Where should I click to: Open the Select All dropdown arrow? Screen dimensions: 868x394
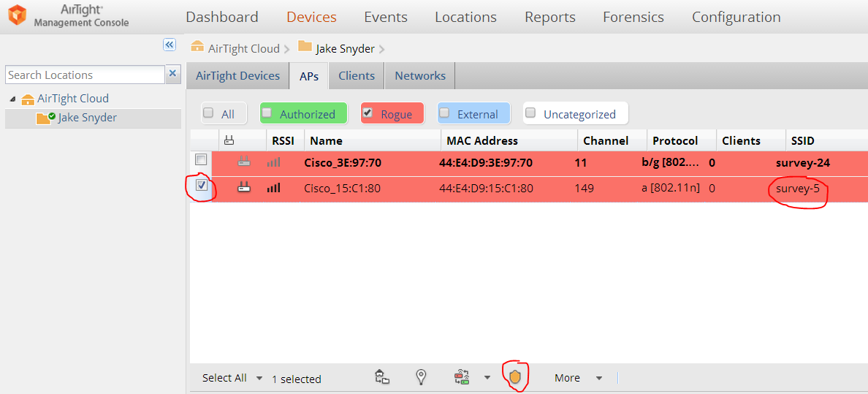coord(259,378)
